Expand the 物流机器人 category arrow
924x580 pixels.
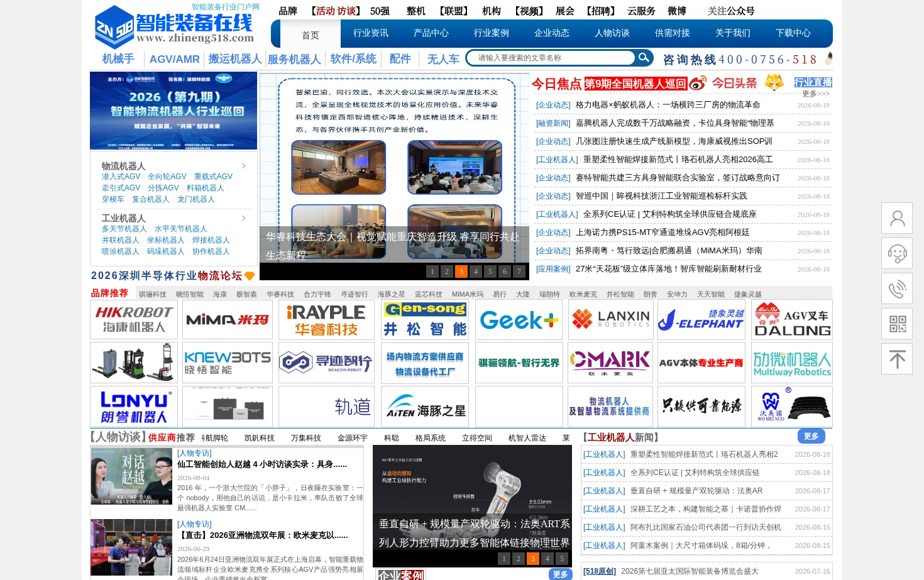tap(244, 166)
